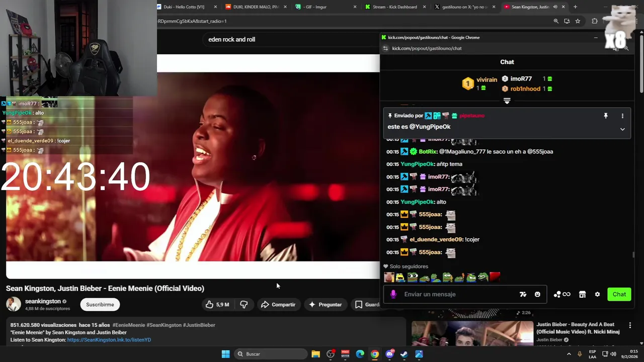Screen dimensions: 644x362
Task: Click el_duende_verde09 username in chat
Action: (436, 240)
